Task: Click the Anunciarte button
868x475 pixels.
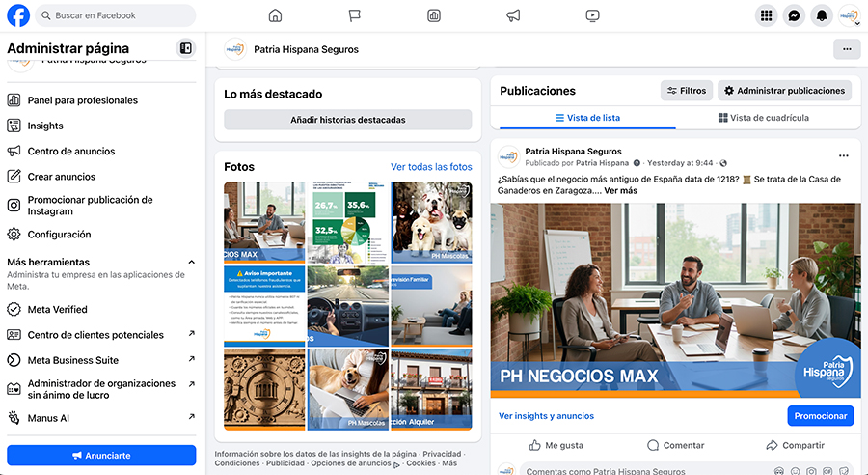Action: (101, 456)
